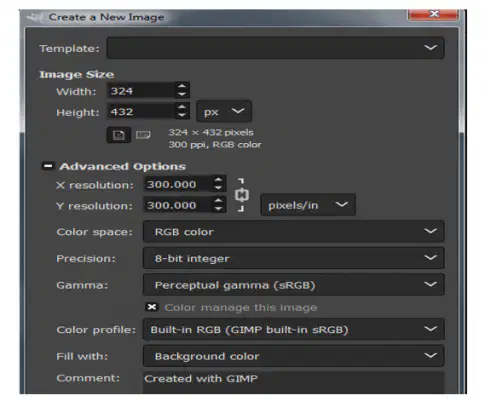Open the Template dropdown

point(275,48)
